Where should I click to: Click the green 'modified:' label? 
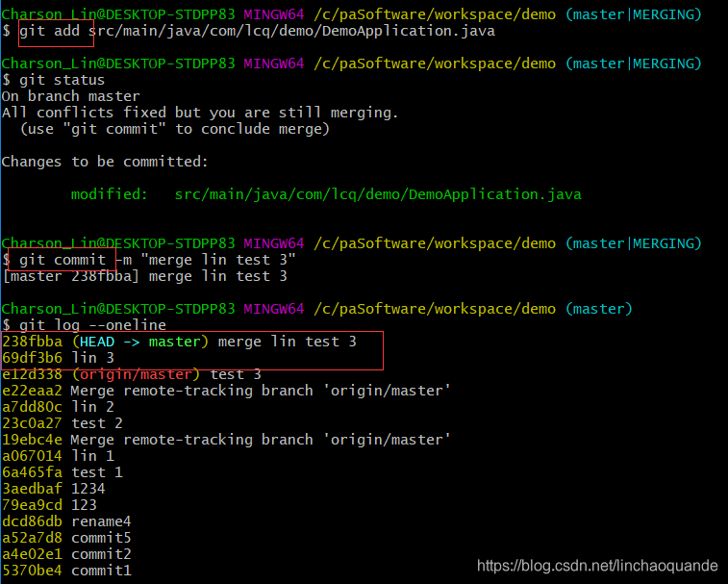click(109, 194)
